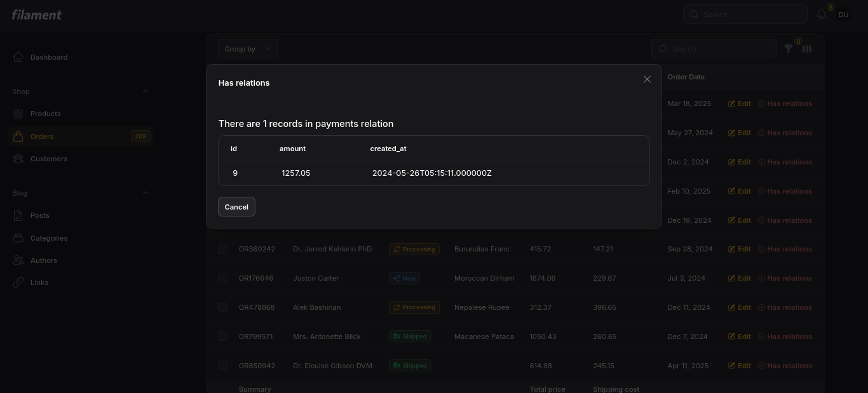Collapse the Blog sidebar group
This screenshot has width=868, height=393.
[146, 193]
